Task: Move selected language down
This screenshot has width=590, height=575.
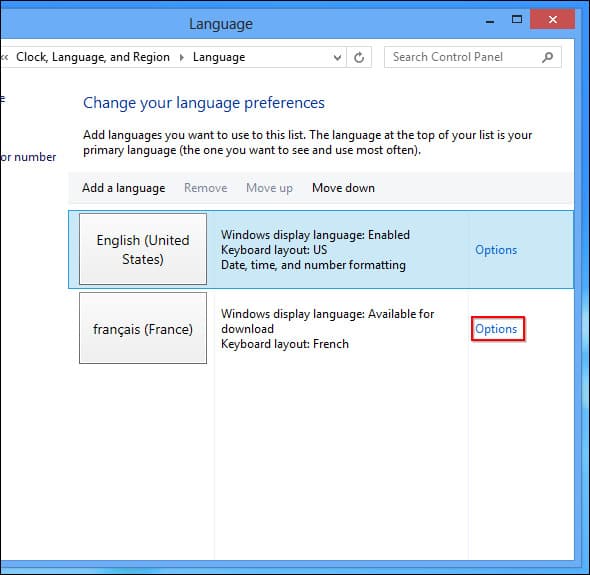Action: tap(343, 188)
